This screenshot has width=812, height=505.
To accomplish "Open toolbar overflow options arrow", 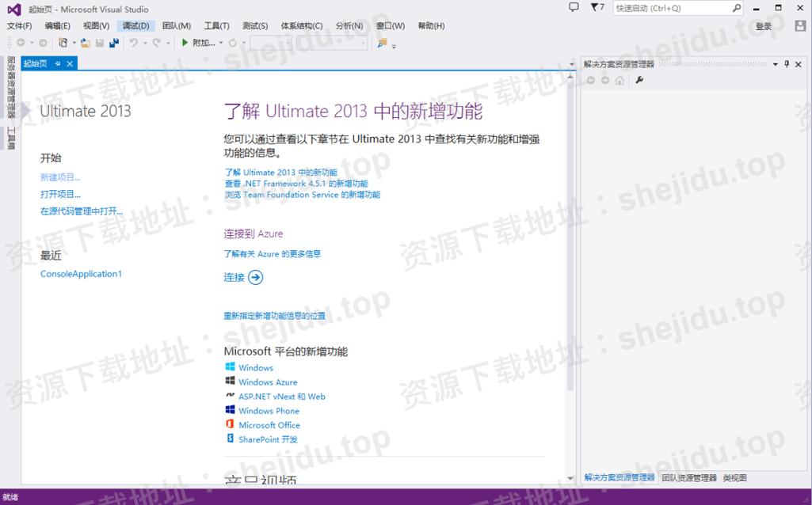I will (x=394, y=46).
